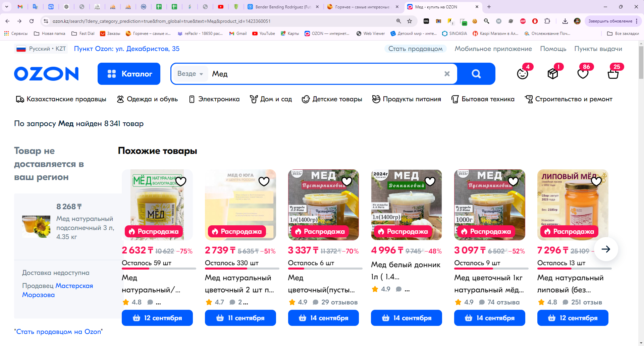644x346 pixels.
Task: Open the Chrome extensions puzzle icon
Action: click(547, 21)
